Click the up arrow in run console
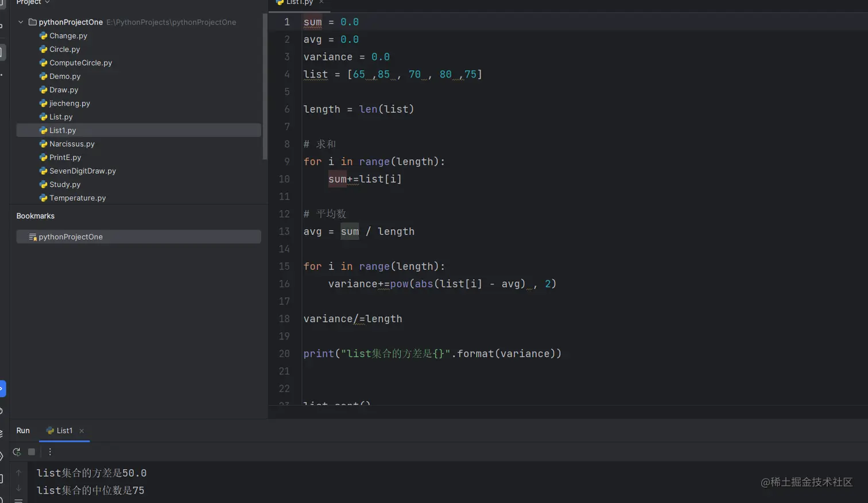Screen dimensions: 868x503 point(18,473)
